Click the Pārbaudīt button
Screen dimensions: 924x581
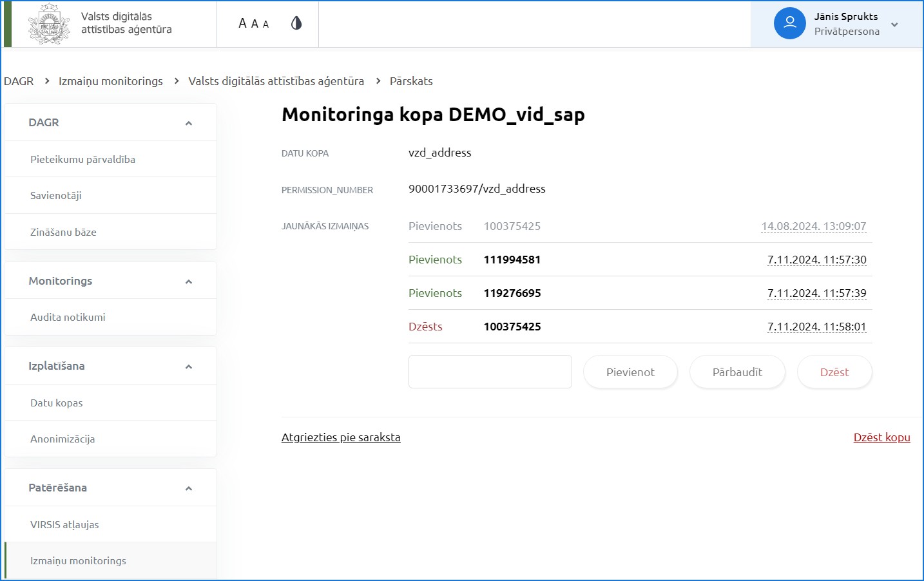tap(737, 372)
